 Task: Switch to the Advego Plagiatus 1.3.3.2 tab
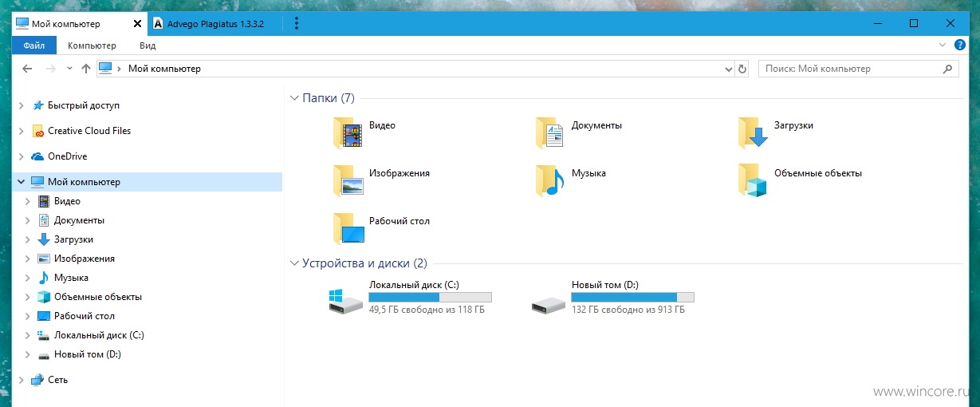pyautogui.click(x=214, y=24)
